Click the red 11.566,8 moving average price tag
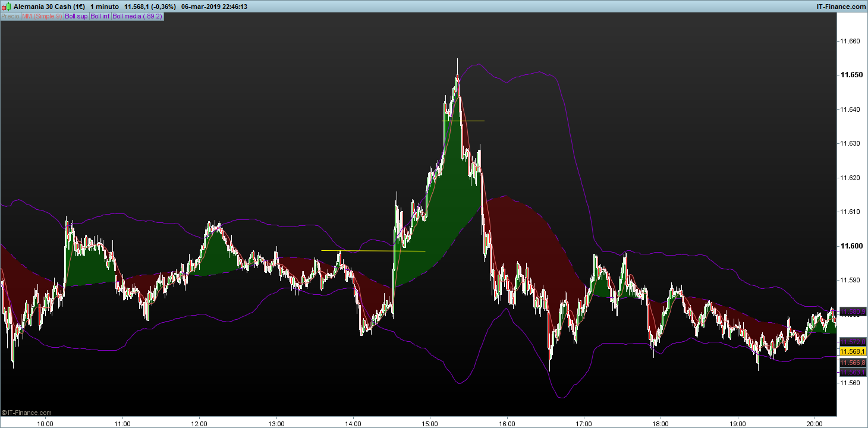 853,362
